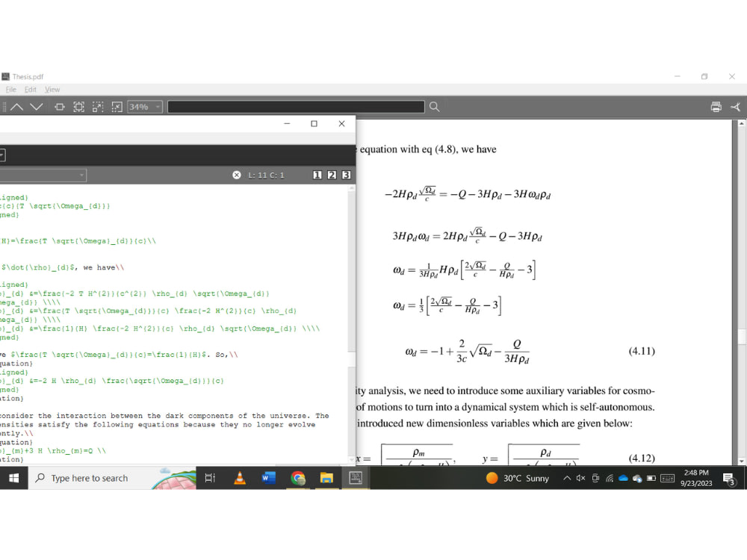Dismiss line indicator with the X icon
The width and height of the screenshot is (747, 560).
tap(236, 175)
